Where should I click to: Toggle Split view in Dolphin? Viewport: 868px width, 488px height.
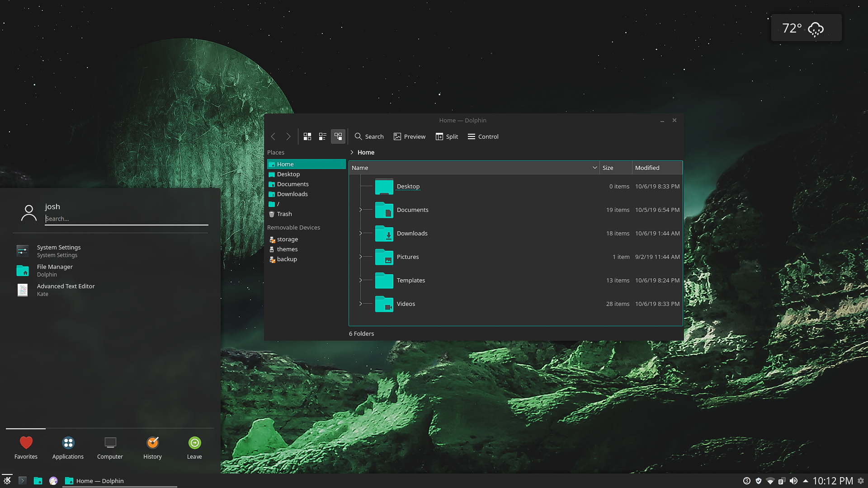(447, 136)
